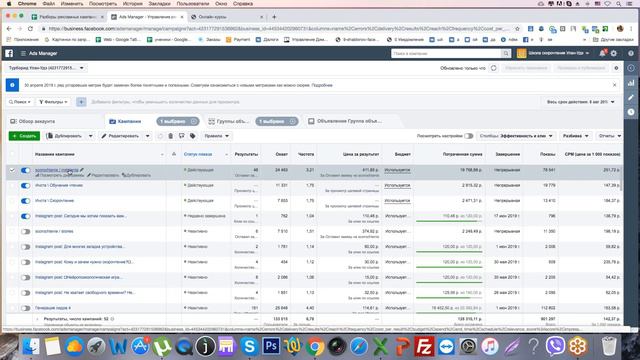Expand the arrow next to 'Редактировать'
This screenshot has width=640, height=360.
(x=147, y=136)
